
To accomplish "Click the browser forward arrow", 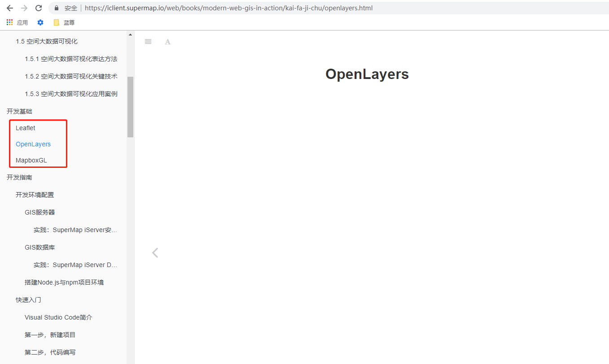I will (24, 8).
